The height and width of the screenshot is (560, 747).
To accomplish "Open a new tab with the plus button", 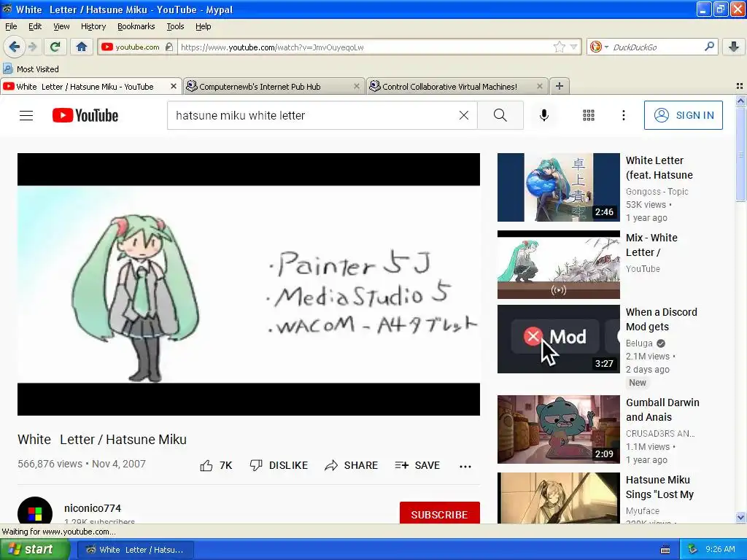I will click(560, 86).
